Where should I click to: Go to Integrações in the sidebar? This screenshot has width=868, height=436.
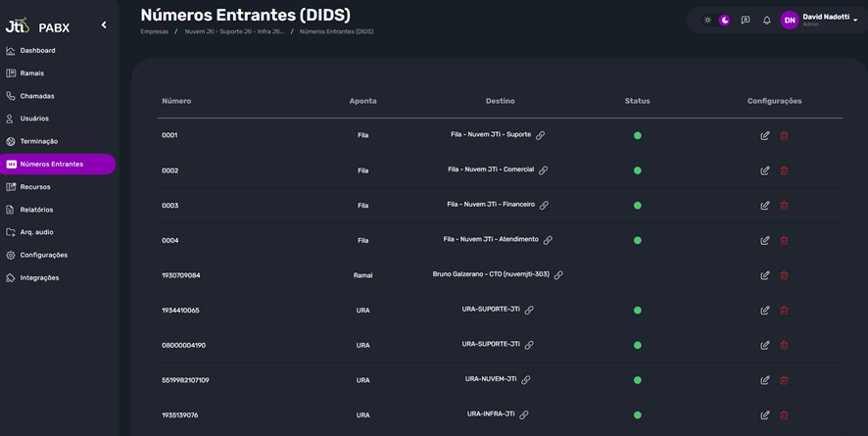pyautogui.click(x=39, y=278)
